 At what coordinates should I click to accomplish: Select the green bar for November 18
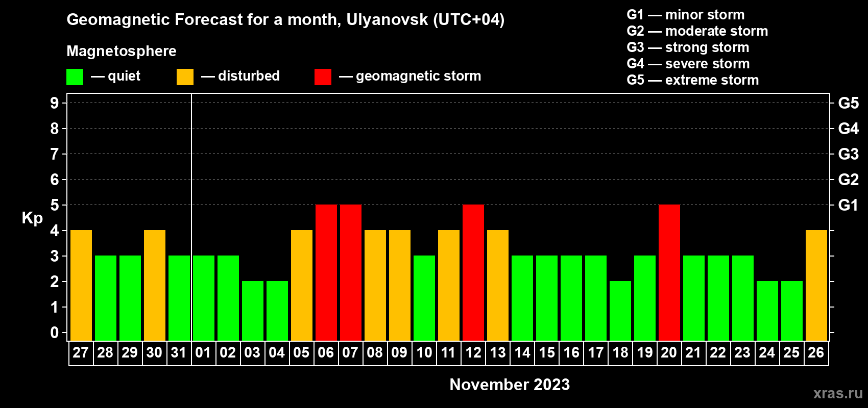pyautogui.click(x=620, y=311)
